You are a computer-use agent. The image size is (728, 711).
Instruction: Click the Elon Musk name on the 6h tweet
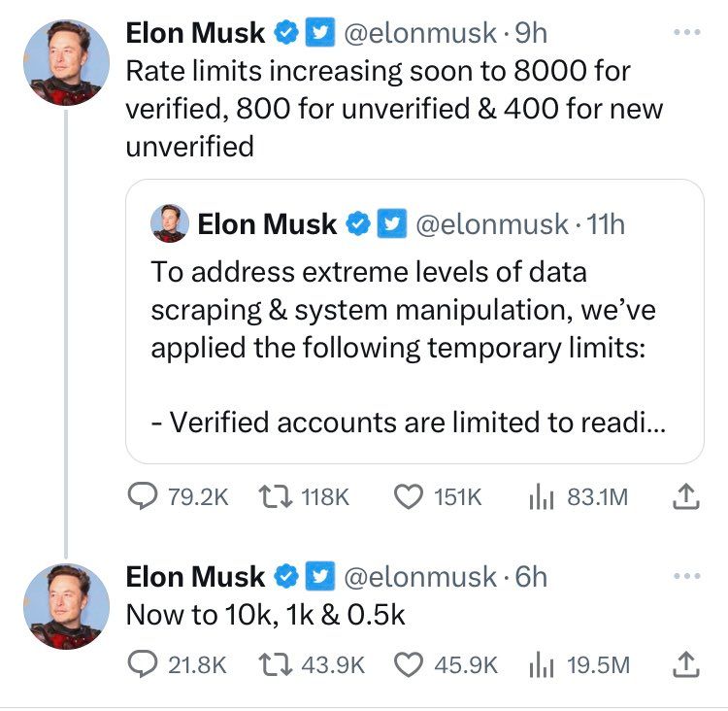tap(195, 577)
